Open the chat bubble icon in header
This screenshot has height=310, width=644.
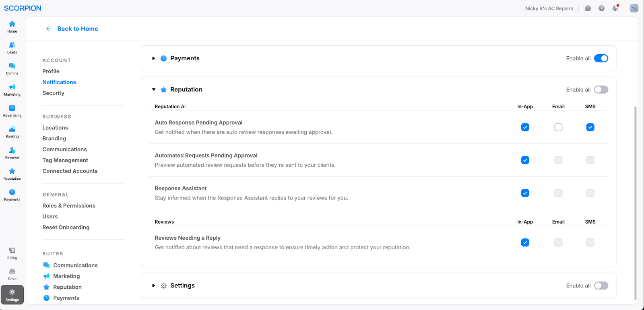(588, 8)
